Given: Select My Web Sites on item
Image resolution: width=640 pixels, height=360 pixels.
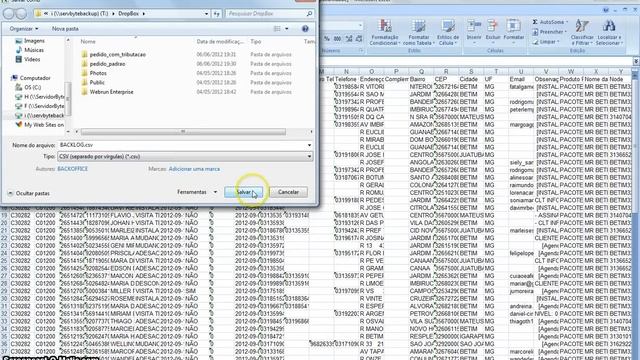Looking at the screenshot, I should (x=44, y=125).
